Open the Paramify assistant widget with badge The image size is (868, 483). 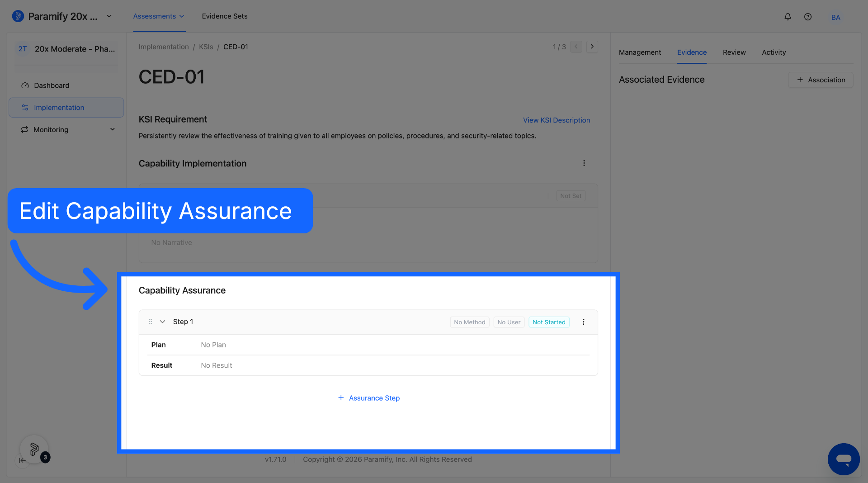pos(34,449)
